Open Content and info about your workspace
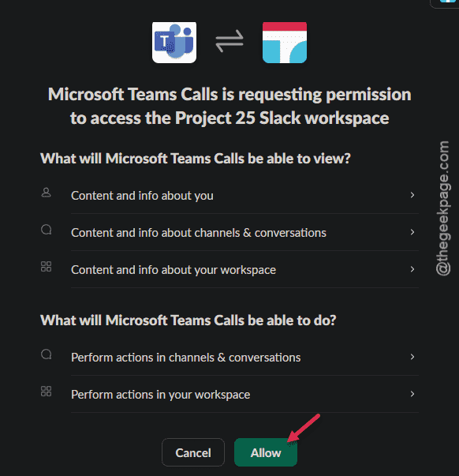 [229, 269]
